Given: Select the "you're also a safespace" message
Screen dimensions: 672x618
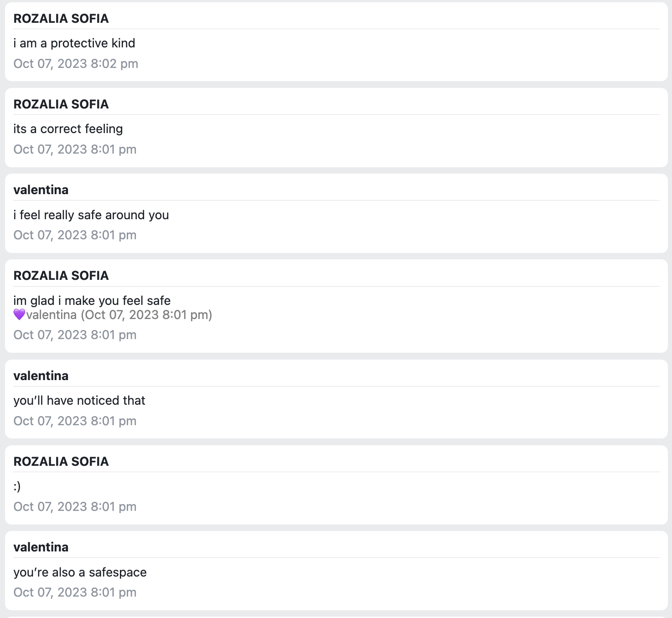Looking at the screenshot, I should click(x=80, y=572).
